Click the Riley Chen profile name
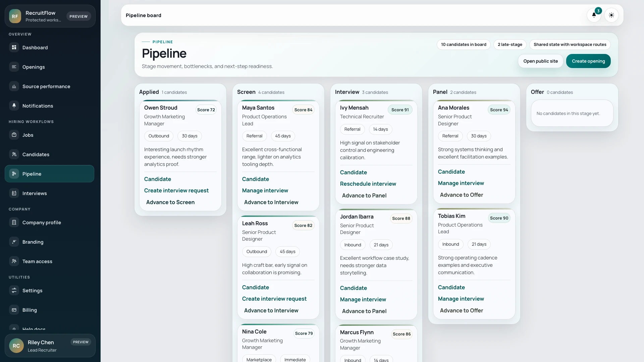 coord(41,342)
